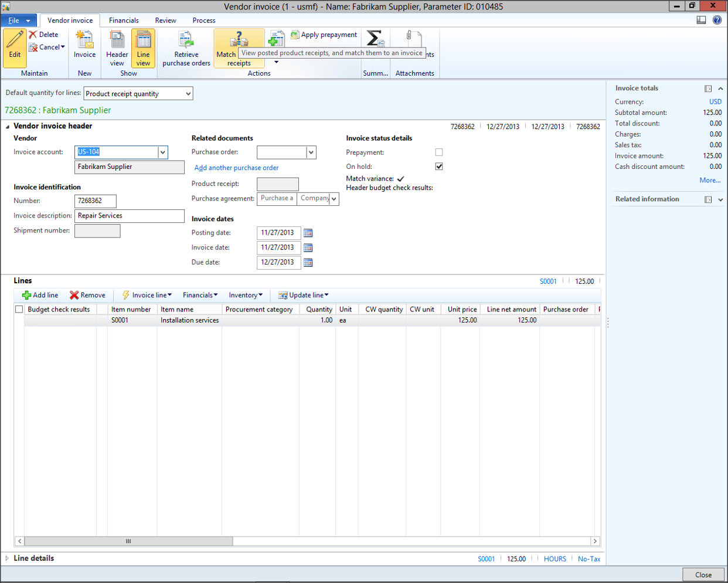The image size is (728, 583).
Task: Open Default quantity for lines dropdown
Action: coord(188,94)
